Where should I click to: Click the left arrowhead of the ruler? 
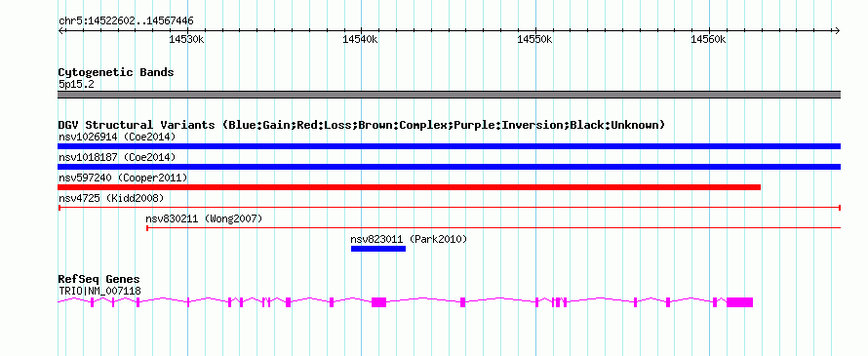60,30
